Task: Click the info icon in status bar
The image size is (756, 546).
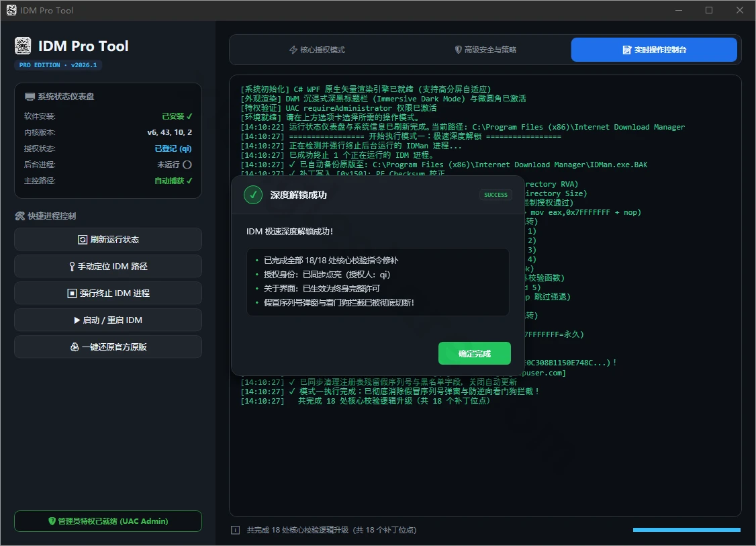Action: coord(235,530)
